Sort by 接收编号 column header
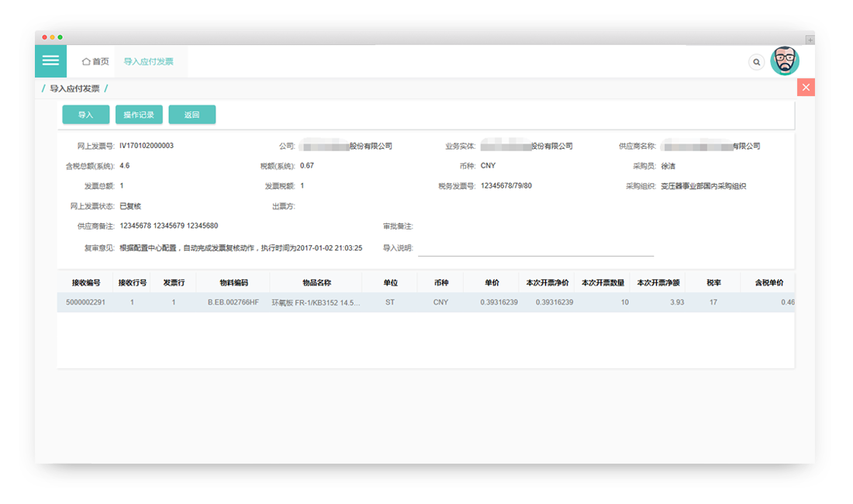The image size is (853, 504). tap(86, 283)
